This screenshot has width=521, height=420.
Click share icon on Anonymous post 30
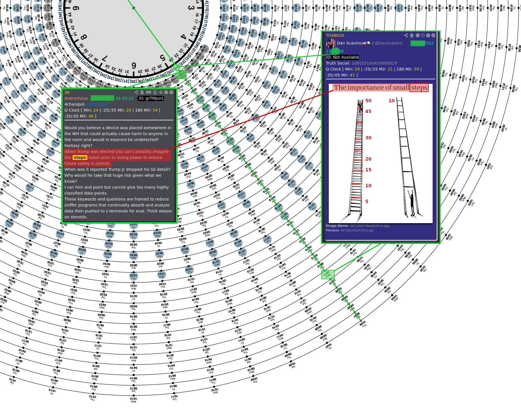pyautogui.click(x=136, y=92)
